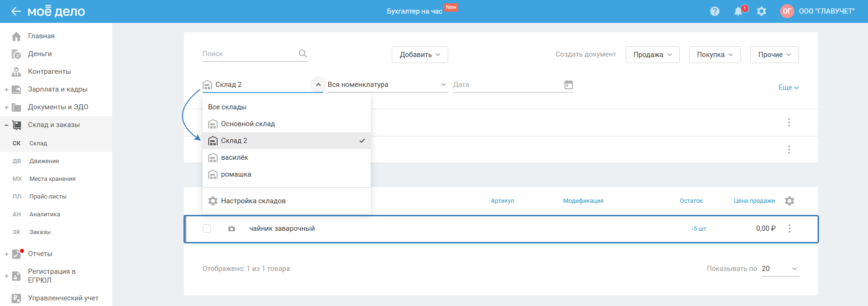Viewport: 868px width, 306px height.
Task: Click the Контрагенты people icon
Action: pos(16,71)
